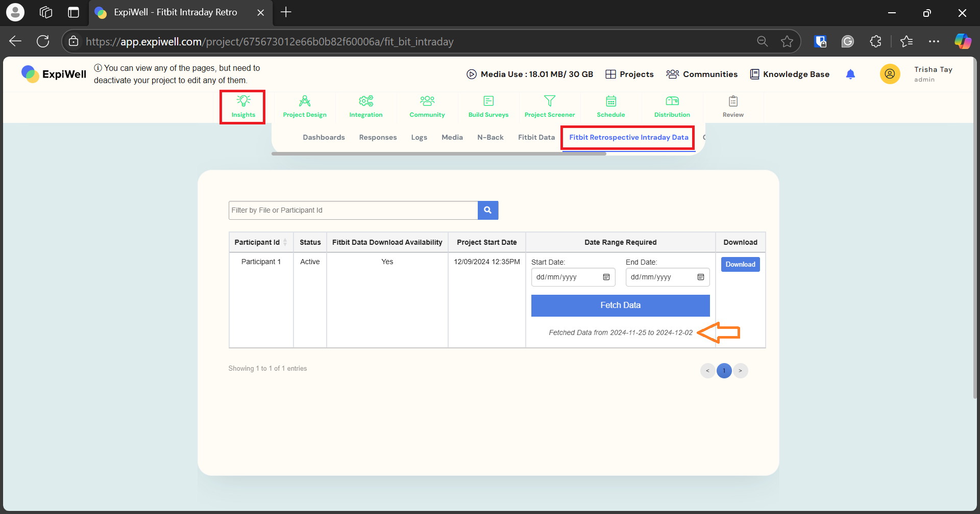Screen dimensions: 980x514
Task: Click the horizontal tab scrollbar
Action: point(439,153)
